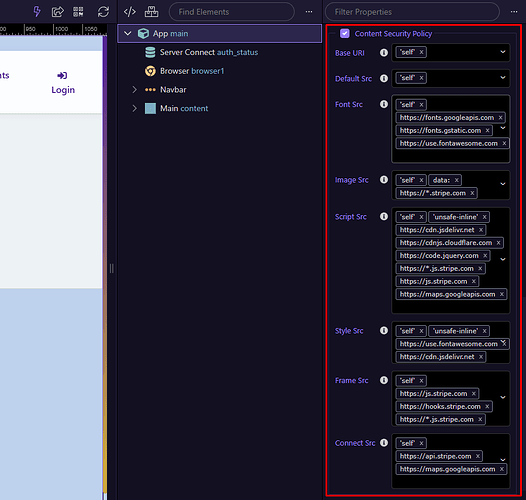Expand the Main content tree node

coord(134,108)
